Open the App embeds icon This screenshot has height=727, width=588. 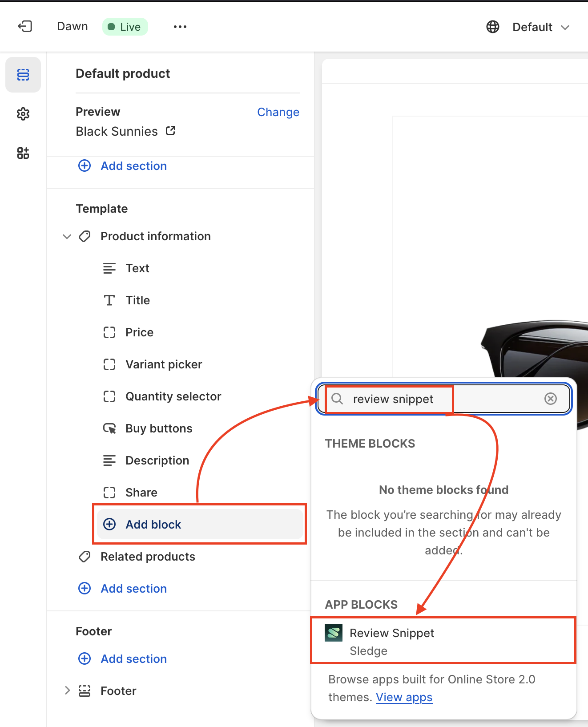click(x=23, y=153)
